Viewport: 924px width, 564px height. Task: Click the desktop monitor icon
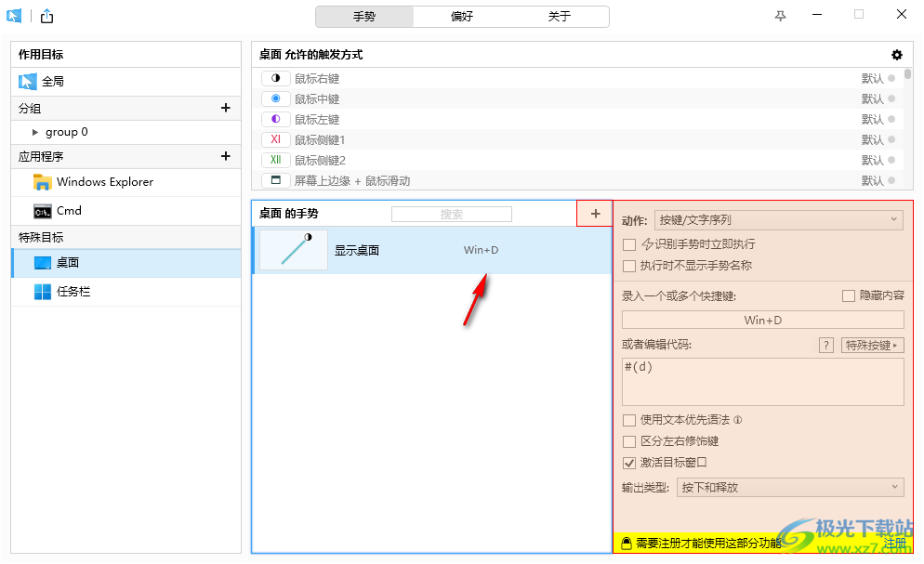point(43,263)
